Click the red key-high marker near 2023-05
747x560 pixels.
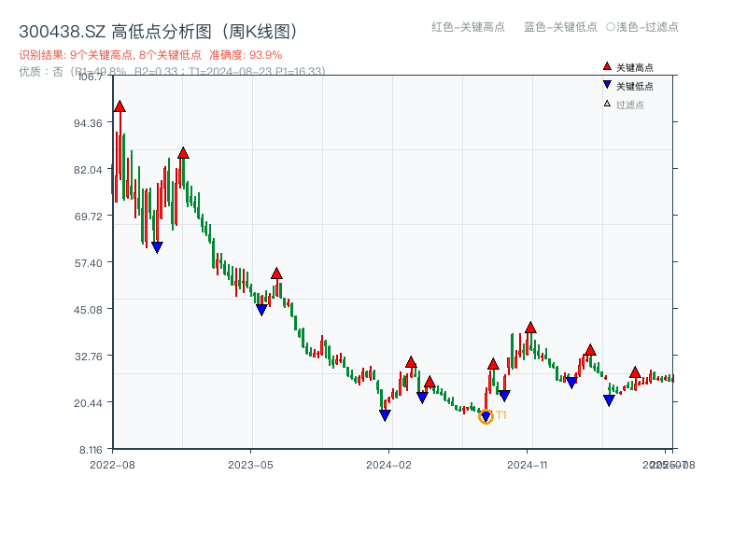pos(276,272)
